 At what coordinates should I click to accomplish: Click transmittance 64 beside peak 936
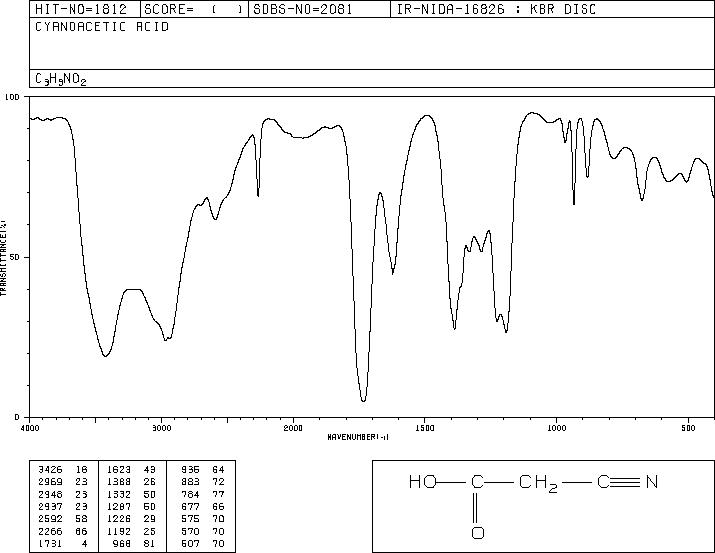(x=218, y=470)
